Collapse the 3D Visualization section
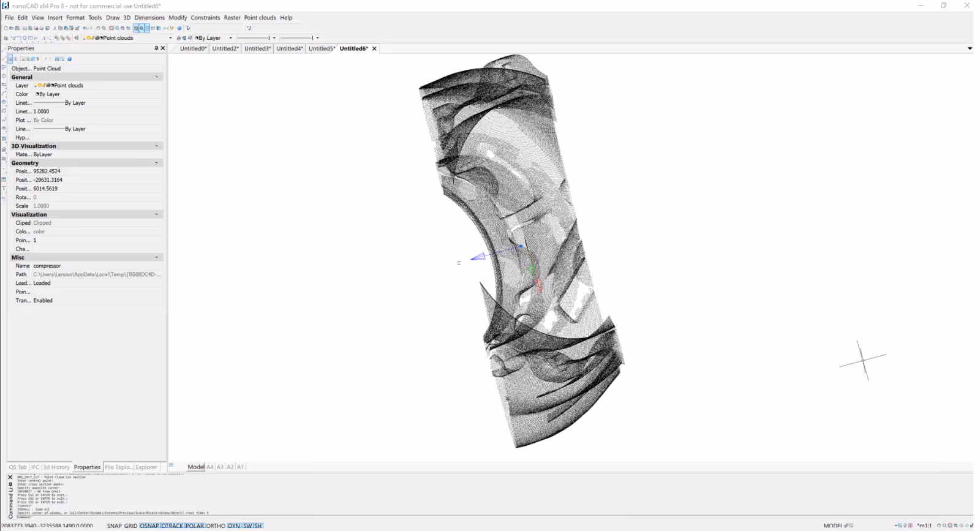The image size is (980, 531). pyautogui.click(x=156, y=146)
